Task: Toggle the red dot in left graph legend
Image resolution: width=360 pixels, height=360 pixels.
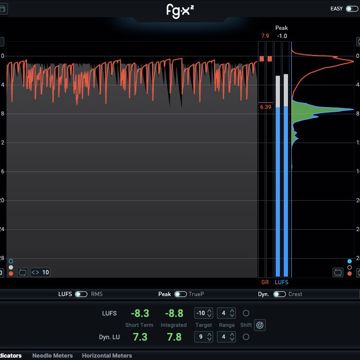Action: [x=11, y=274]
